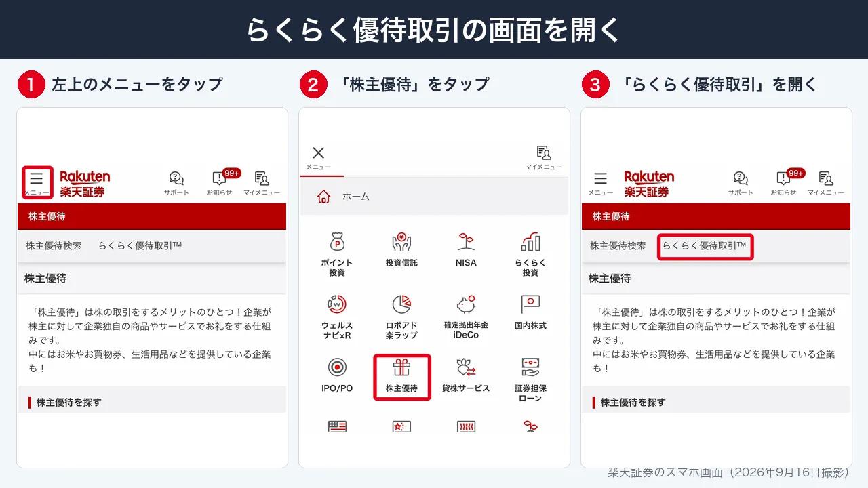Open 証券担保ローン from the menu grid
The height and width of the screenshot is (488, 868).
click(x=530, y=380)
